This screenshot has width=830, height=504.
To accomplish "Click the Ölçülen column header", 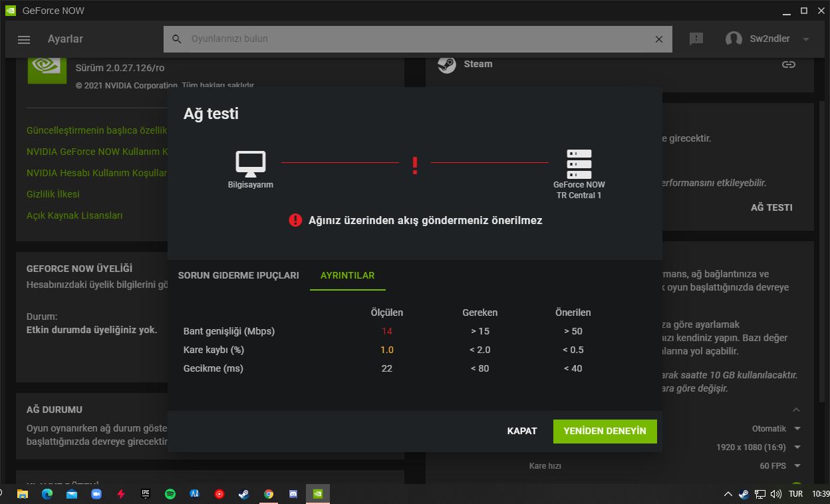I will coord(387,313).
